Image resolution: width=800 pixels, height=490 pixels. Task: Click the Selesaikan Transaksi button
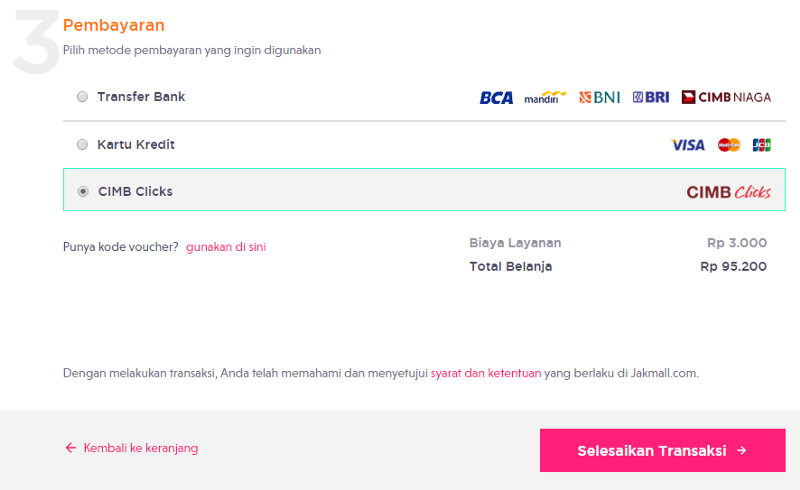tap(662, 450)
